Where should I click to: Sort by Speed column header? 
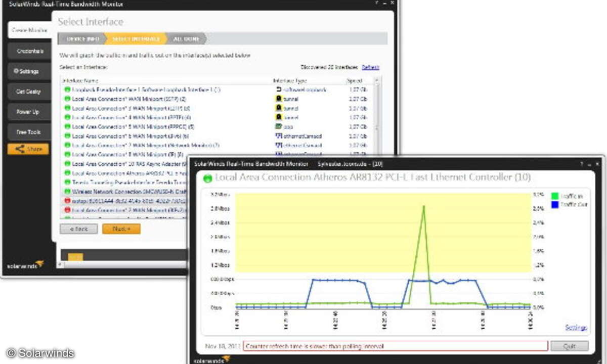click(x=355, y=81)
